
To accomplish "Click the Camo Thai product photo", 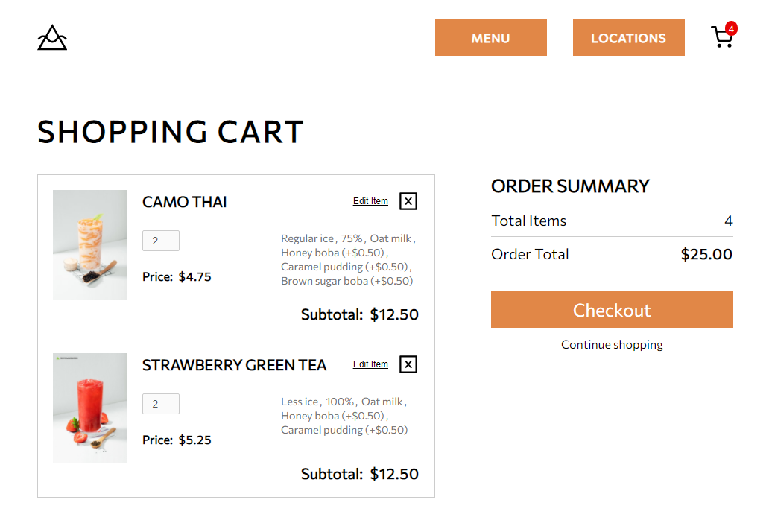I will (x=89, y=245).
